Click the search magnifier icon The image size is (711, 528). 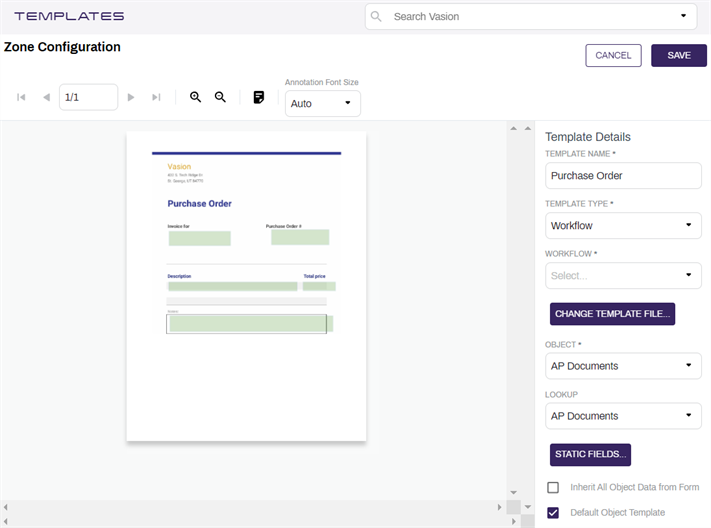point(376,16)
